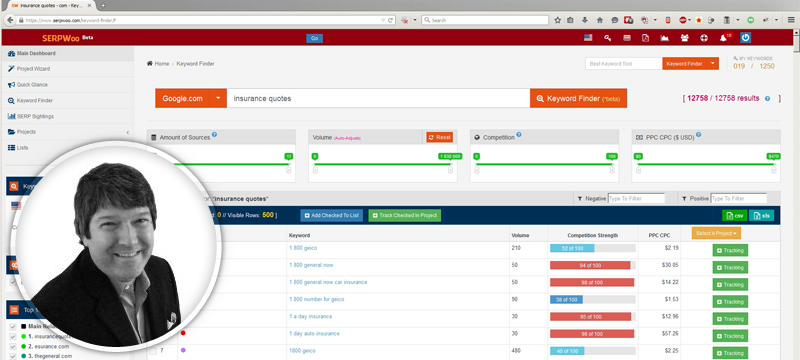Open notifications bell with badge 10

(x=724, y=37)
